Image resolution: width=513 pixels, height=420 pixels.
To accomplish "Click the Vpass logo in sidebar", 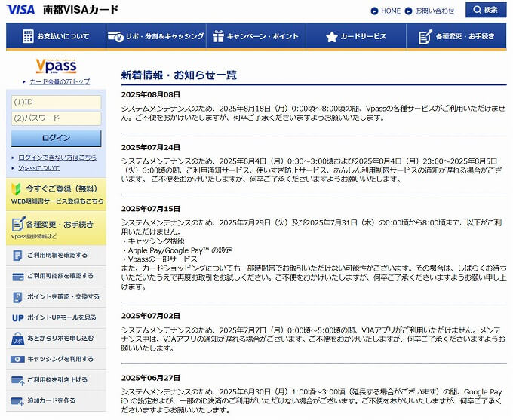I will [x=56, y=66].
